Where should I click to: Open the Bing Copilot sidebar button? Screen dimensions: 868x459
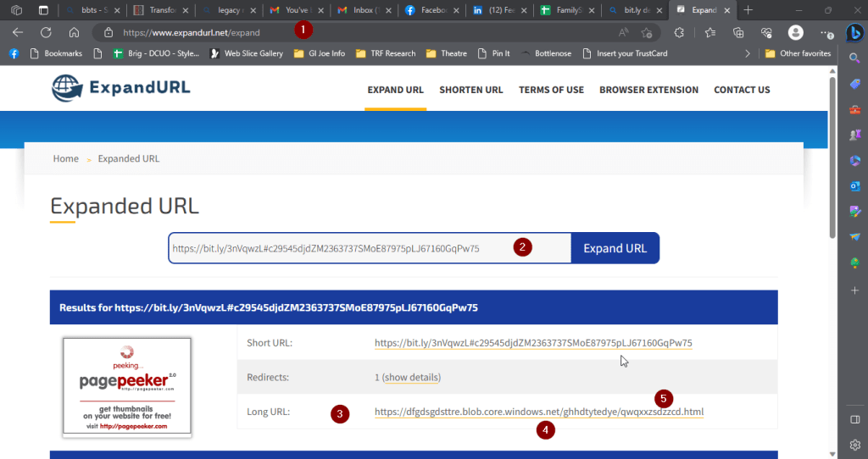pos(854,33)
